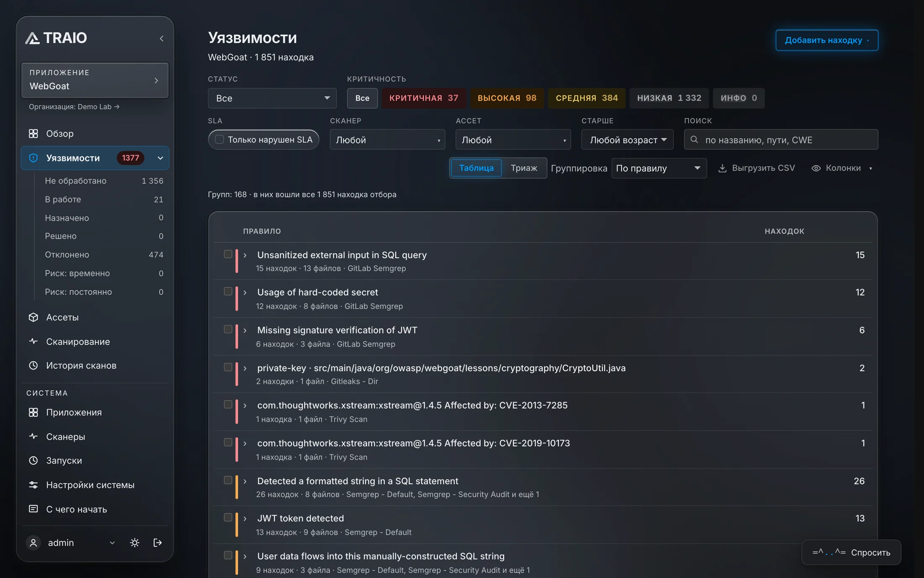Filter by КРИТИЧНАЯ red severity chip

424,98
